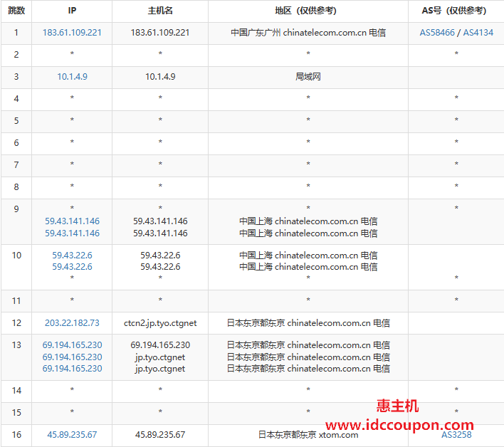Image resolution: width=504 pixels, height=447 pixels.
Task: Select hostname cell 10.1.4.9 in hop 3
Action: point(160,76)
